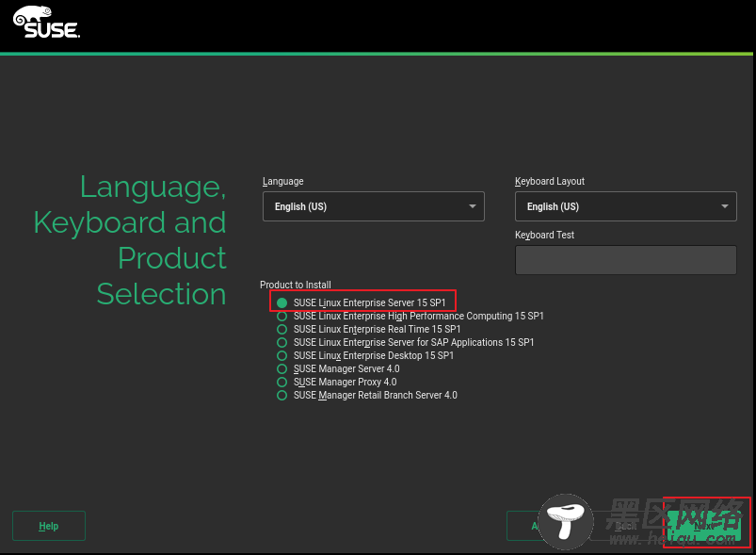Pick Enterprise Server for SAP Applications option

point(405,342)
